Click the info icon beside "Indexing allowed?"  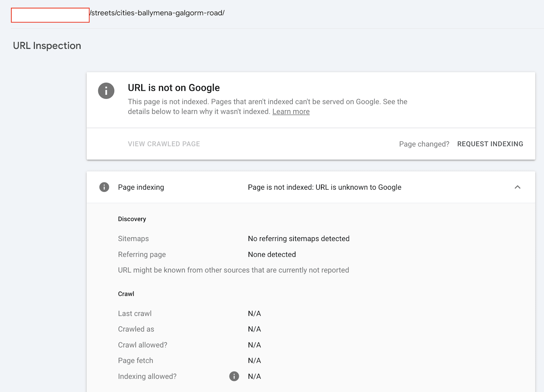pyautogui.click(x=234, y=376)
